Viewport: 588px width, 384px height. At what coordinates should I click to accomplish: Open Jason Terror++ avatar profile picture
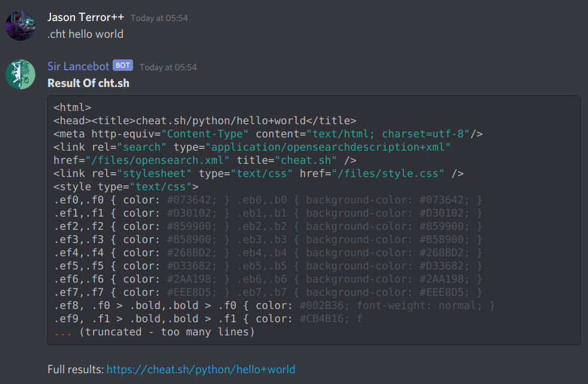point(20,26)
